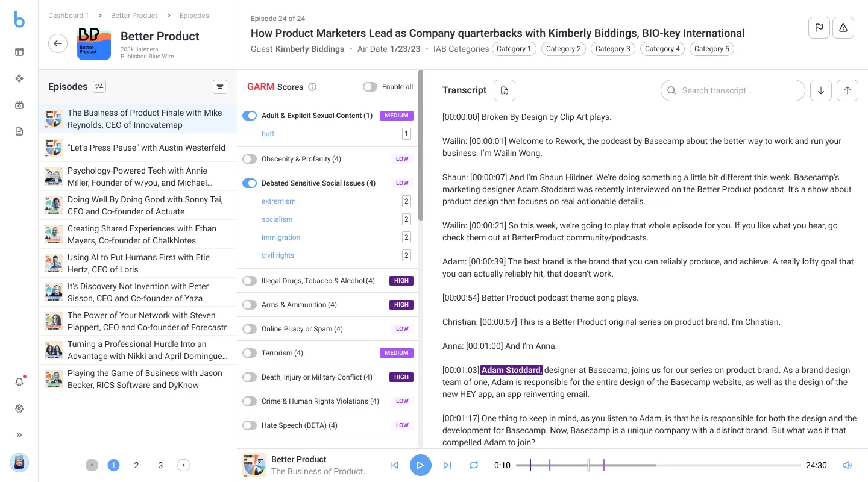Mute the player volume
Screen dimensions: 868x482
(848, 465)
